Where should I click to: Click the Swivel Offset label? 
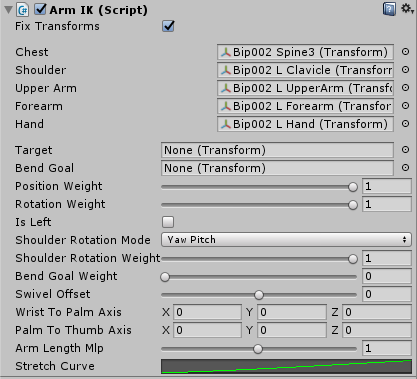(x=53, y=294)
